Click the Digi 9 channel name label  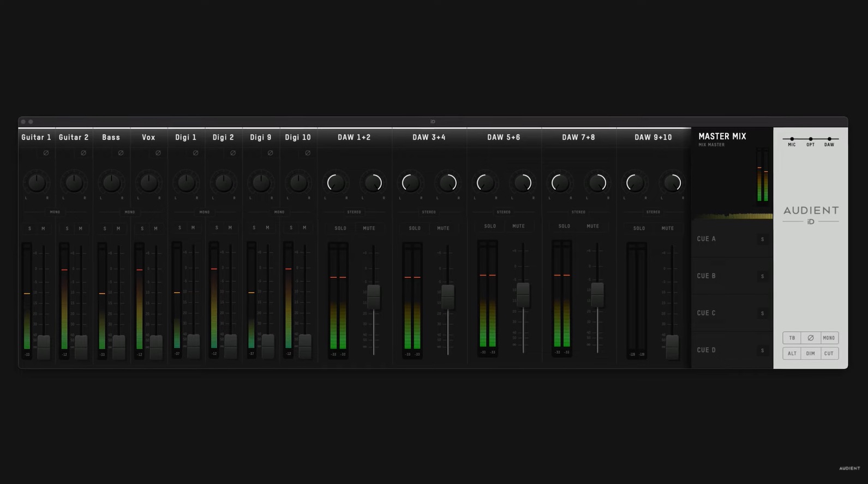(x=261, y=138)
